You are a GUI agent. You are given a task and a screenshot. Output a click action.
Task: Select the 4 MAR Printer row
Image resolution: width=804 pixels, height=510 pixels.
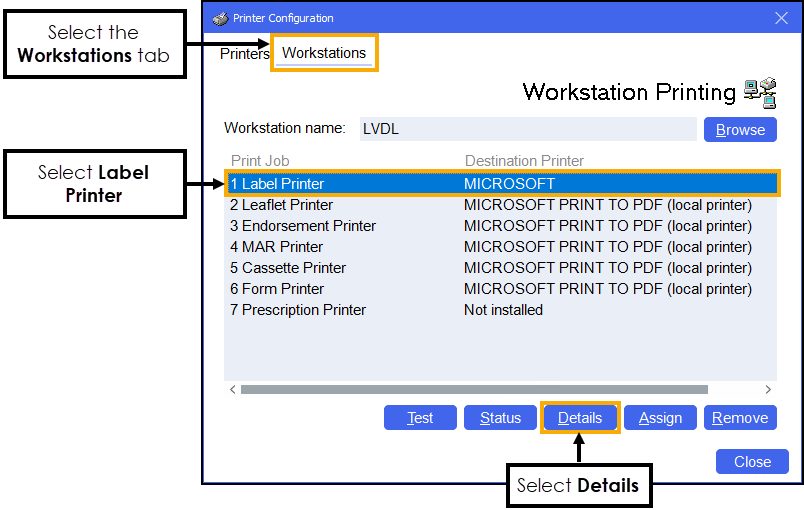(500, 247)
